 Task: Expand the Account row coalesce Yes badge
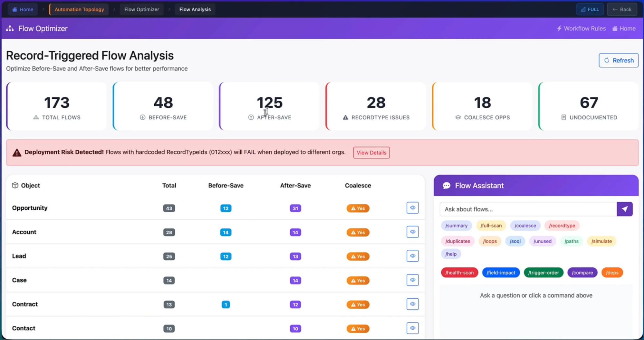click(358, 232)
